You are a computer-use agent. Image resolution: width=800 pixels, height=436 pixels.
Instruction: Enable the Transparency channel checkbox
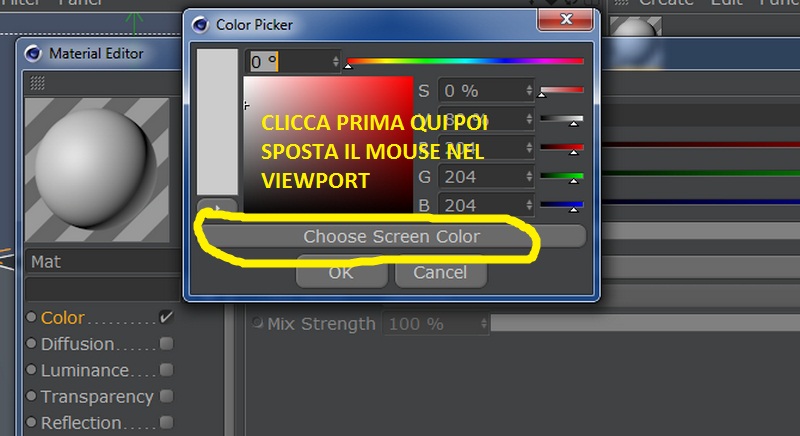point(166,396)
